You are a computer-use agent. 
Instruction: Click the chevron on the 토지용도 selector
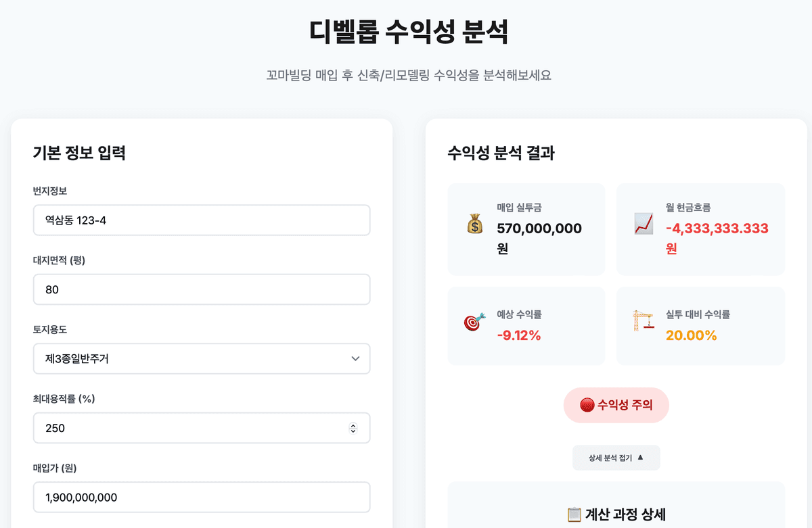coord(355,359)
